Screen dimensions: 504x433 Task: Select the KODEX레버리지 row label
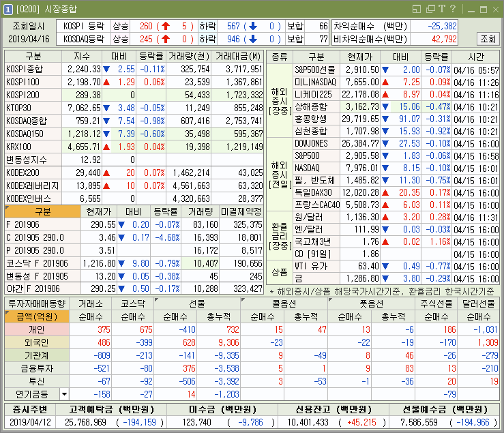pyautogui.click(x=33, y=185)
